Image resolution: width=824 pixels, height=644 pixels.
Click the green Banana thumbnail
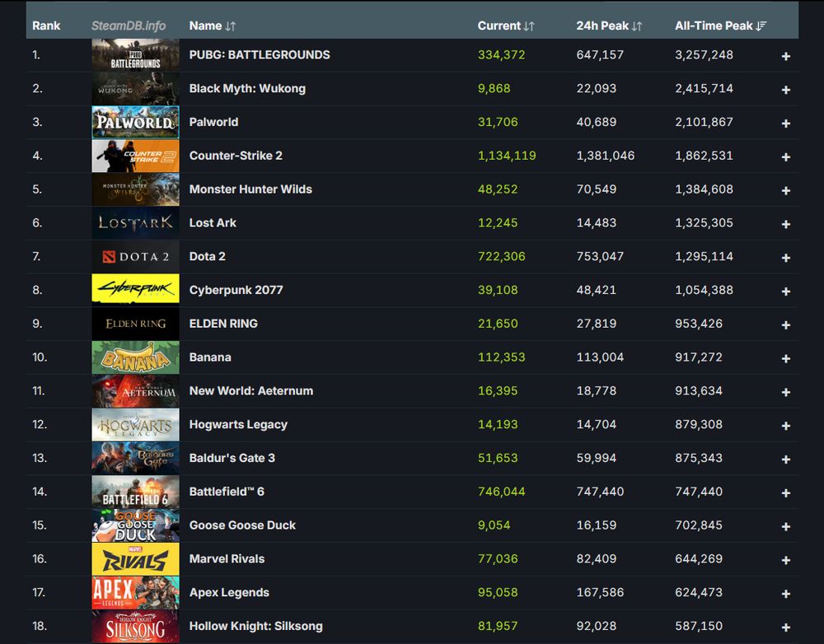click(136, 357)
